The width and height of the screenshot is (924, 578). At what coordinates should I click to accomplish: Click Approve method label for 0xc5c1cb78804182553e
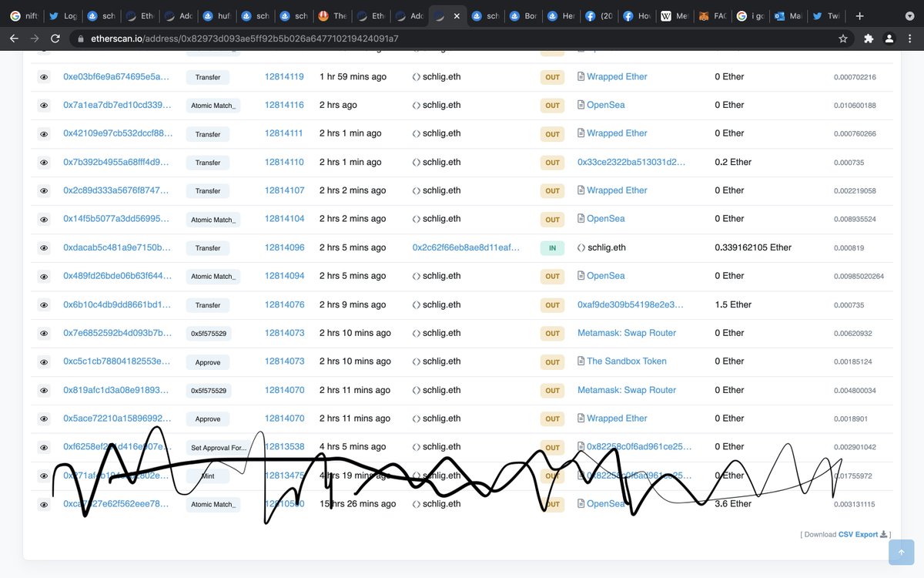[208, 362]
